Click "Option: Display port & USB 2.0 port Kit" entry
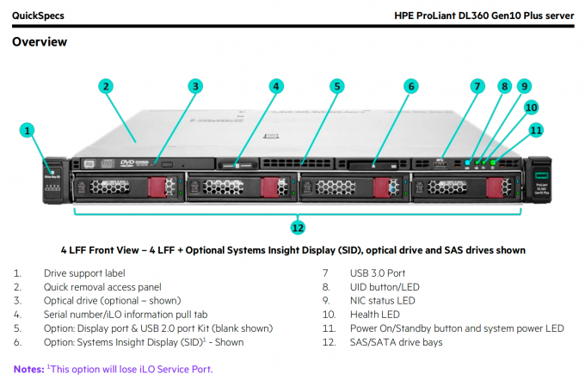The image size is (585, 392). [x=158, y=328]
